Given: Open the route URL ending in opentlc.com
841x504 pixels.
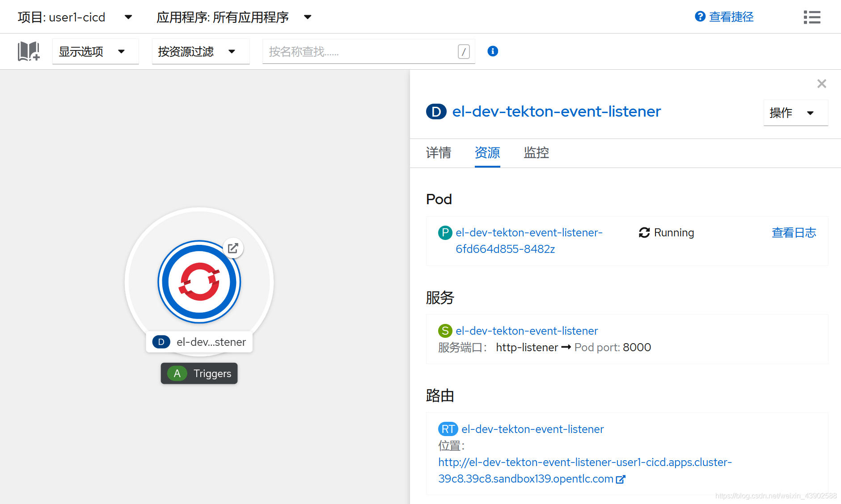Looking at the screenshot, I should pyautogui.click(x=585, y=470).
